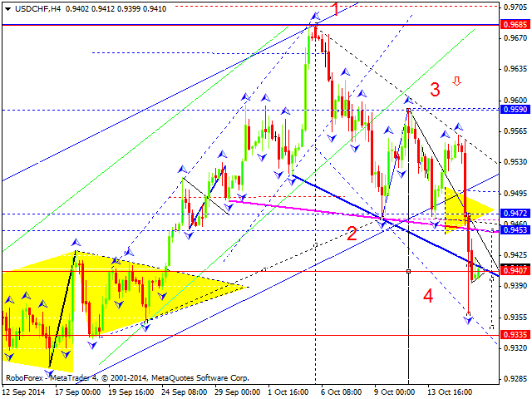The width and height of the screenshot is (532, 399).
Task: Click the 1 Oct 16:00 time label
Action: tap(288, 392)
